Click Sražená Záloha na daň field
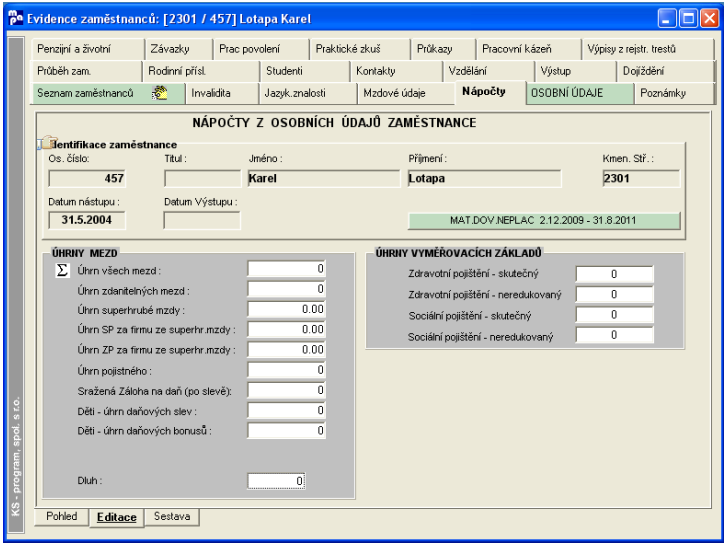The image size is (726, 545). [286, 390]
